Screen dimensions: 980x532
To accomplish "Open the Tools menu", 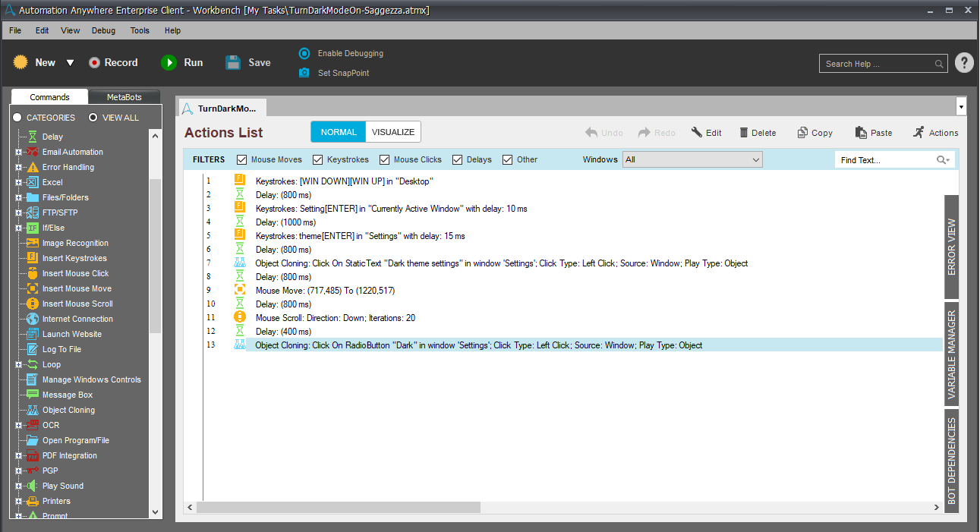I will tap(140, 30).
